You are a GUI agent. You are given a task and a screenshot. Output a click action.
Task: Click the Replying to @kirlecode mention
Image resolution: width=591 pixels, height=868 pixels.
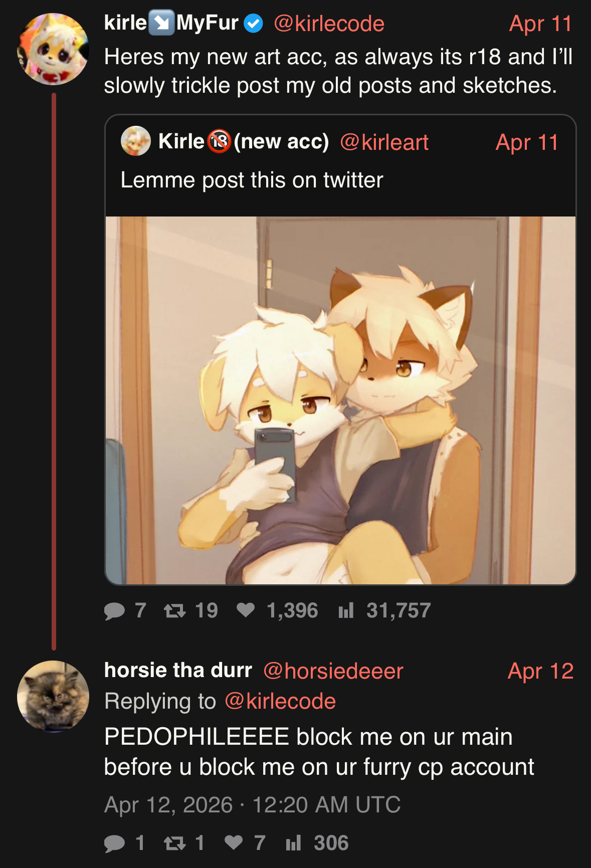click(280, 701)
